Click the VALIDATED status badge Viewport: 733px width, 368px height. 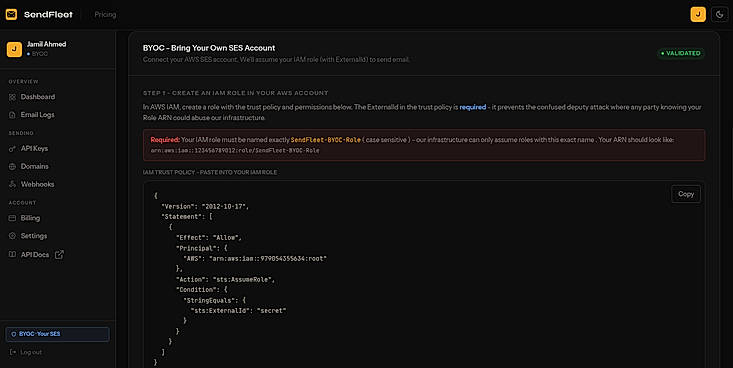click(681, 53)
